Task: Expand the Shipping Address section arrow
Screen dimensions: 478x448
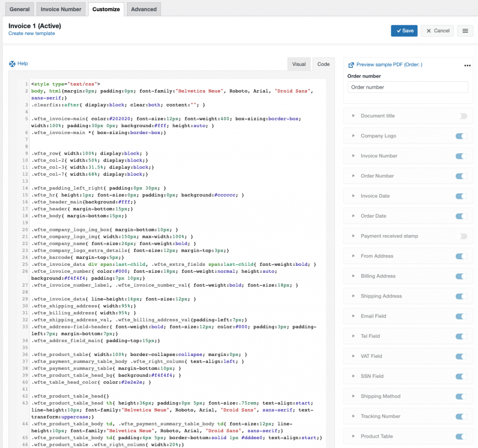Action: tap(353, 296)
